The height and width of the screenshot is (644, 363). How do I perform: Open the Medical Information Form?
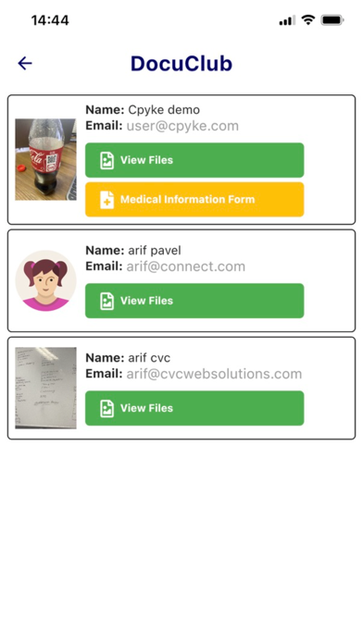tap(194, 200)
